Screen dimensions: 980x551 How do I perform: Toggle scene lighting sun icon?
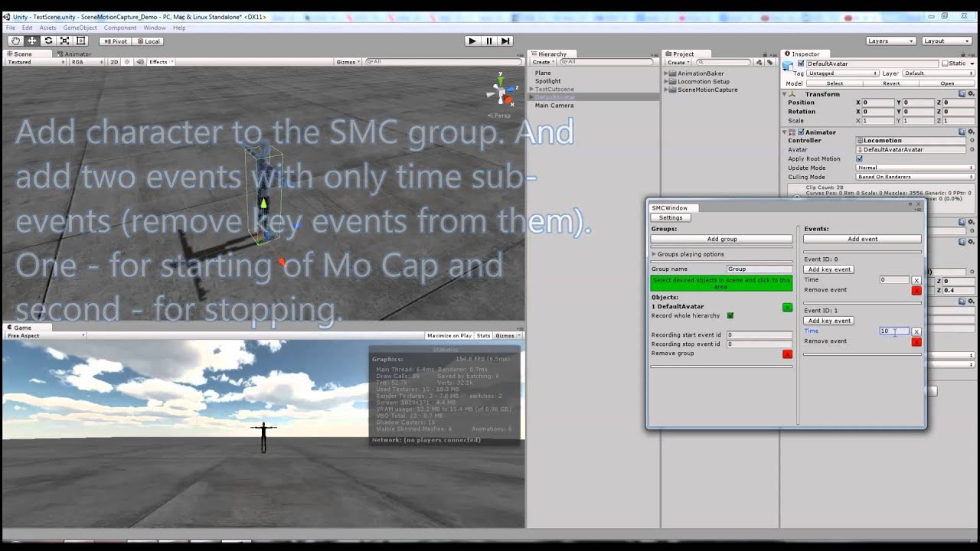(x=127, y=62)
